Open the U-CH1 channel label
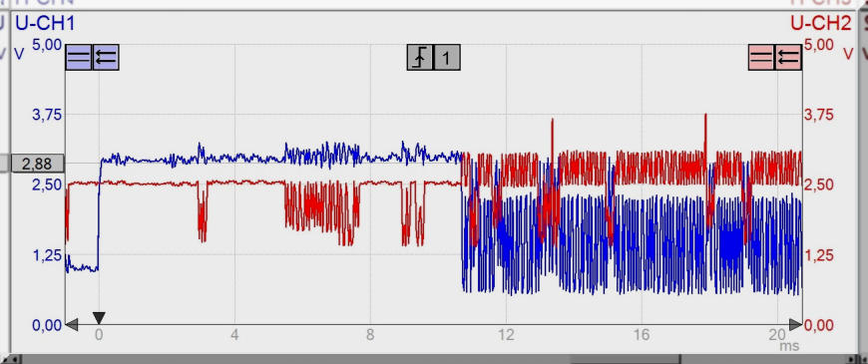868x364 pixels. tap(44, 23)
